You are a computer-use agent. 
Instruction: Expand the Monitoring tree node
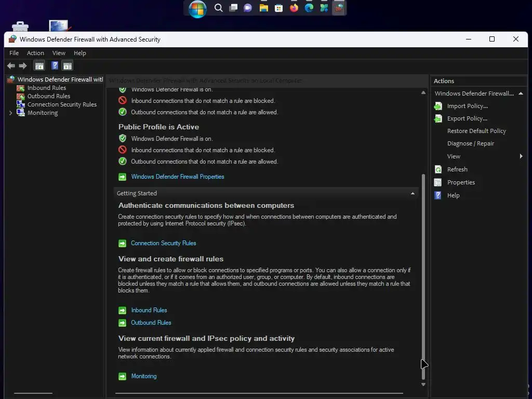pyautogui.click(x=10, y=113)
